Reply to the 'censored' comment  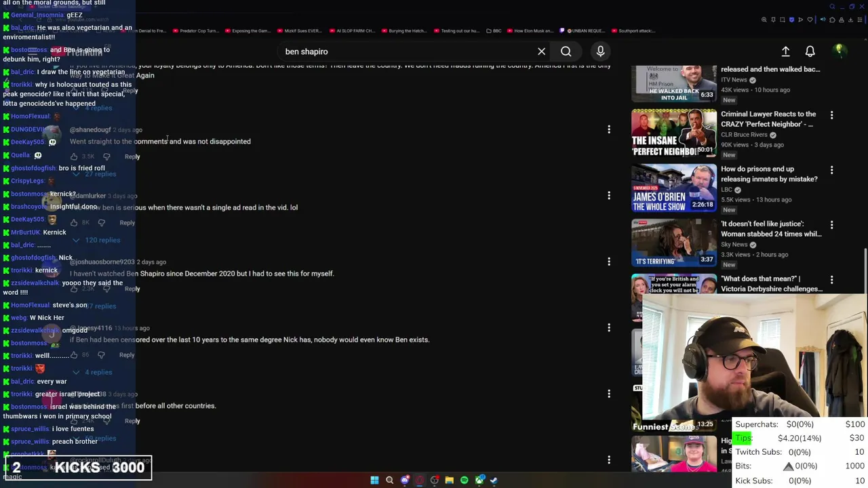127,354
